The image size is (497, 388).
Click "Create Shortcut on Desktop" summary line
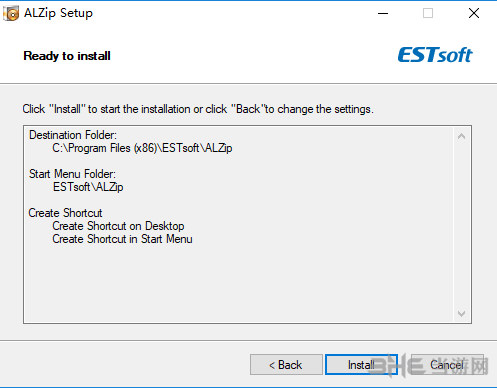pos(118,226)
